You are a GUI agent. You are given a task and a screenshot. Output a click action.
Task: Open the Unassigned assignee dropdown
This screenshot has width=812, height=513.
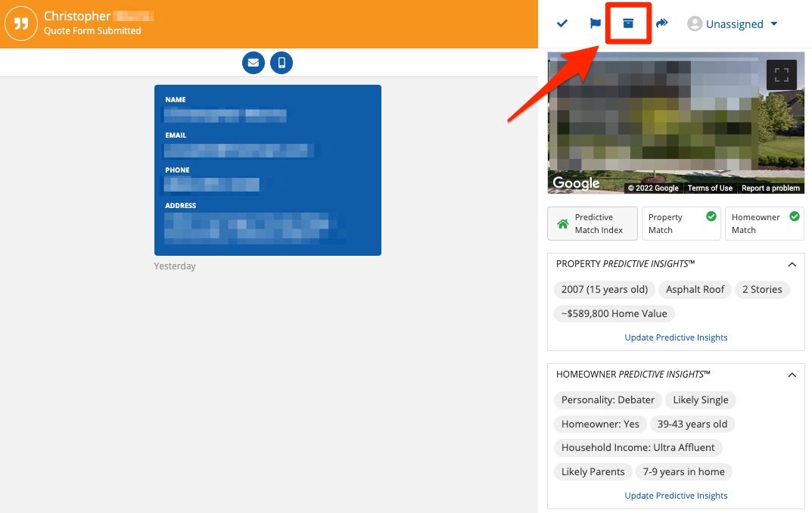733,24
